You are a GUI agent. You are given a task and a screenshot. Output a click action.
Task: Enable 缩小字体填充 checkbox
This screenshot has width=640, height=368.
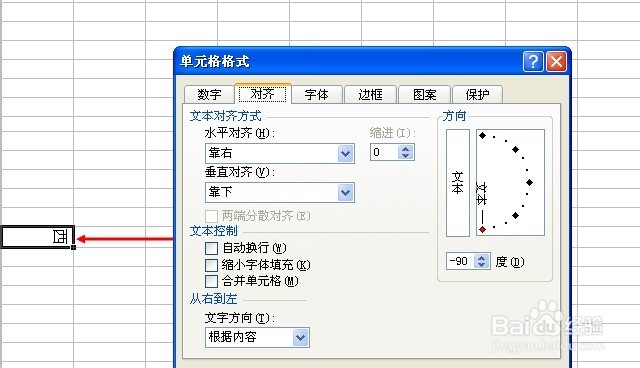(x=211, y=265)
